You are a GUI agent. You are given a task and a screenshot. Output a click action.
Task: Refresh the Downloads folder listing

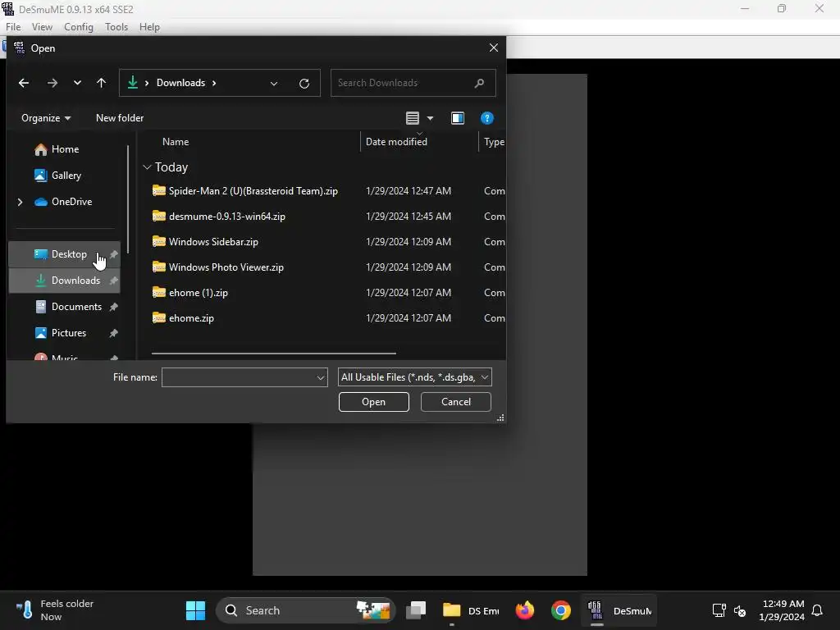[304, 83]
